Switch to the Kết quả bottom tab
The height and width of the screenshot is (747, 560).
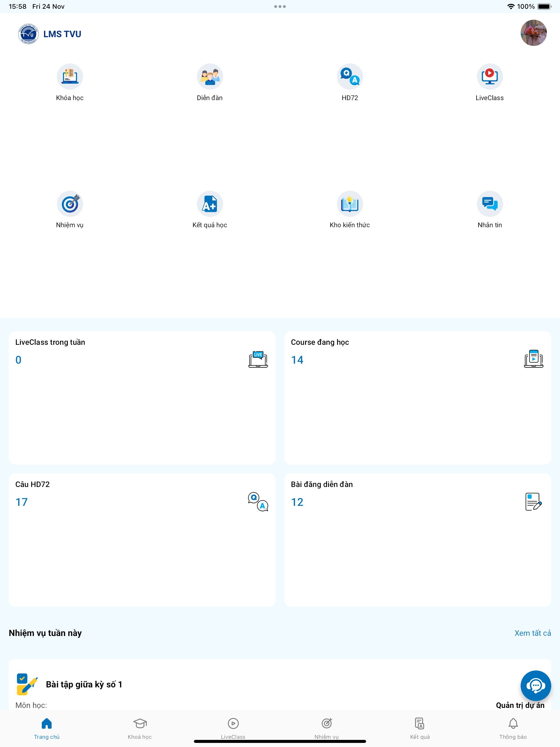[x=420, y=728]
